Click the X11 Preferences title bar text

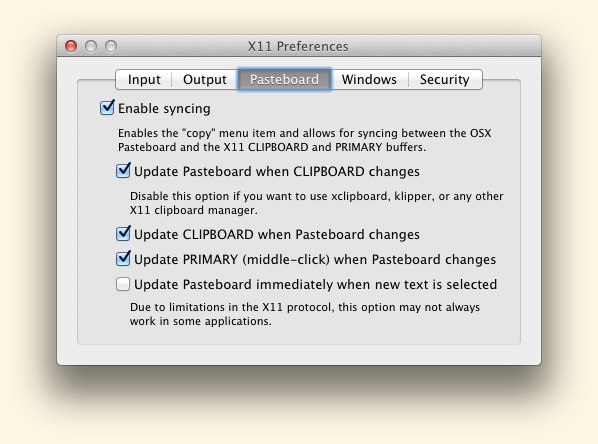tap(298, 47)
